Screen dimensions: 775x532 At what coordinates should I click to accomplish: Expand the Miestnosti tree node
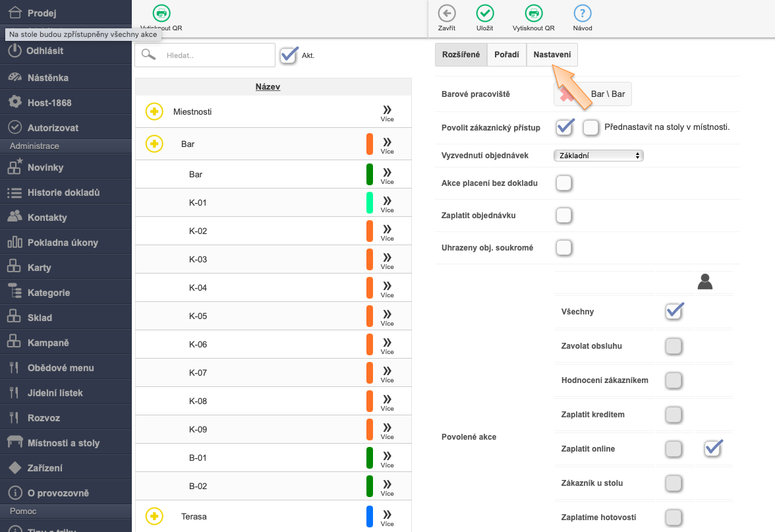pyautogui.click(x=154, y=112)
